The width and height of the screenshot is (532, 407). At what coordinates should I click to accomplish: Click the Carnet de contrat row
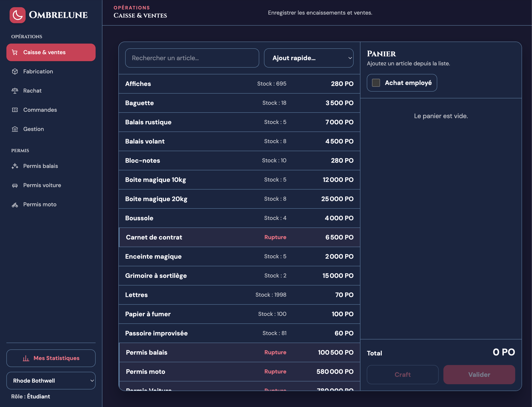[239, 237]
